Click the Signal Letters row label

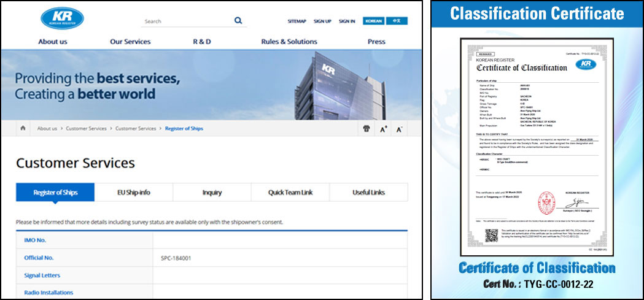point(42,275)
